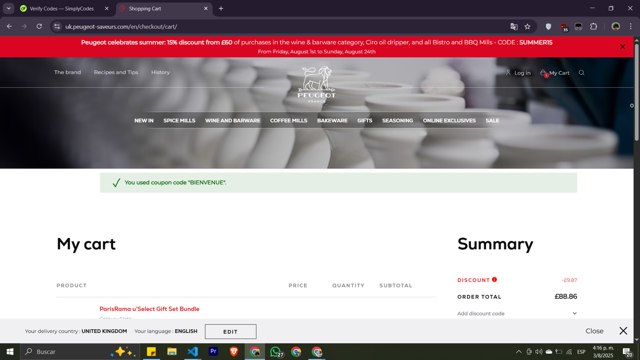Viewport: 640px width, 360px height.
Task: Open Brave browser from taskbar
Action: point(234,351)
